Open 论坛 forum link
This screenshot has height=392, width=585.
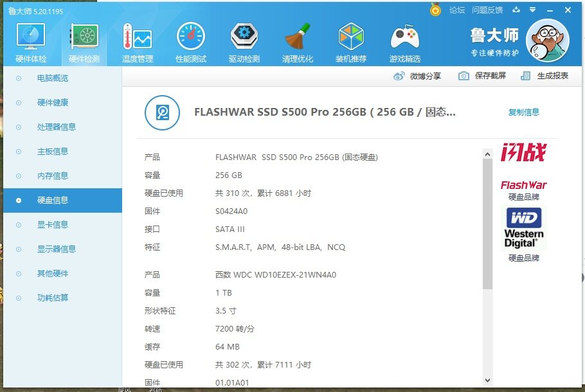[456, 10]
